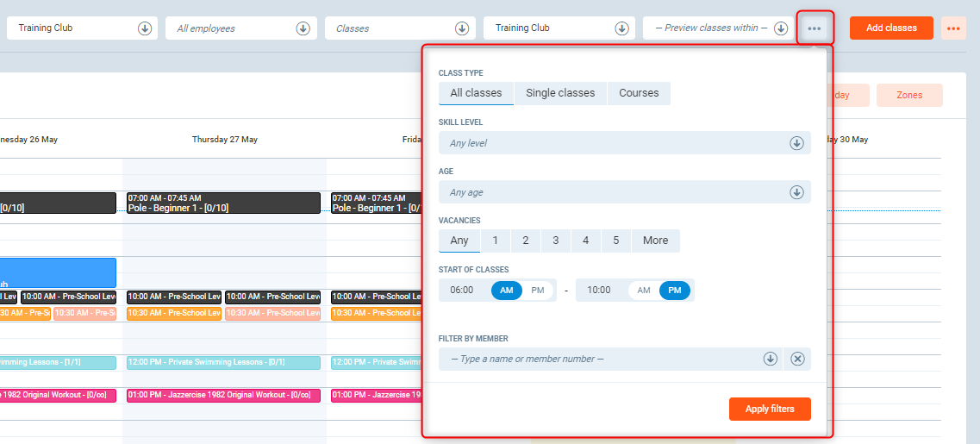
Task: Open the 01:00 PM Jazzercise class on Thursday
Action: [223, 396]
